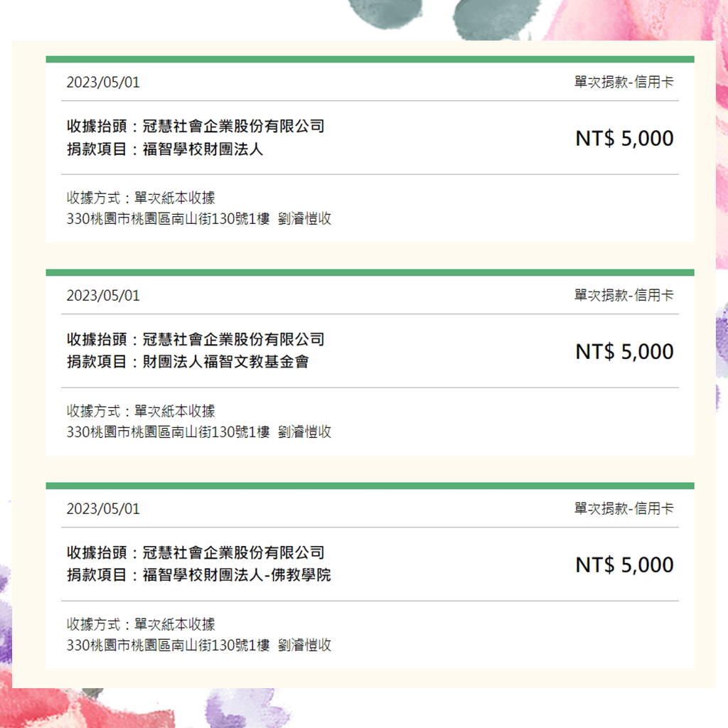Image resolution: width=728 pixels, height=728 pixels.
Task: Click the second card's receipt title 冠慧社會企業股份有限公司
Action: [x=233, y=339]
